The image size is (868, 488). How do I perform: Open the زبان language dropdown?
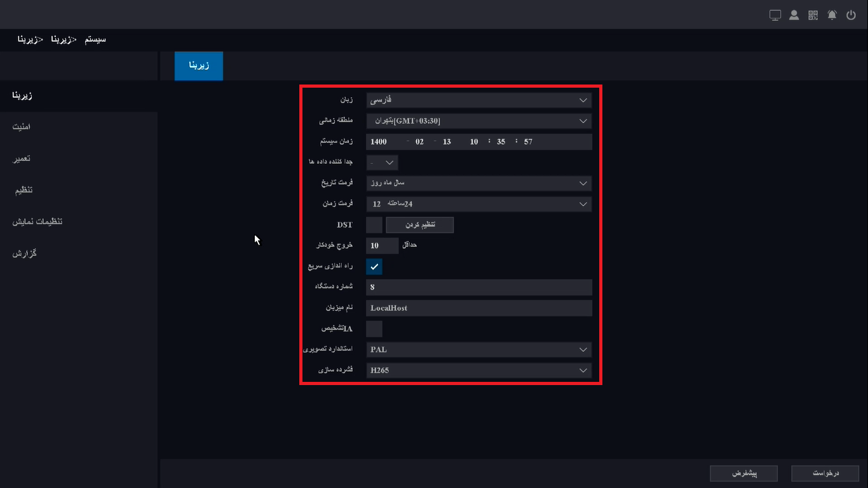(479, 100)
